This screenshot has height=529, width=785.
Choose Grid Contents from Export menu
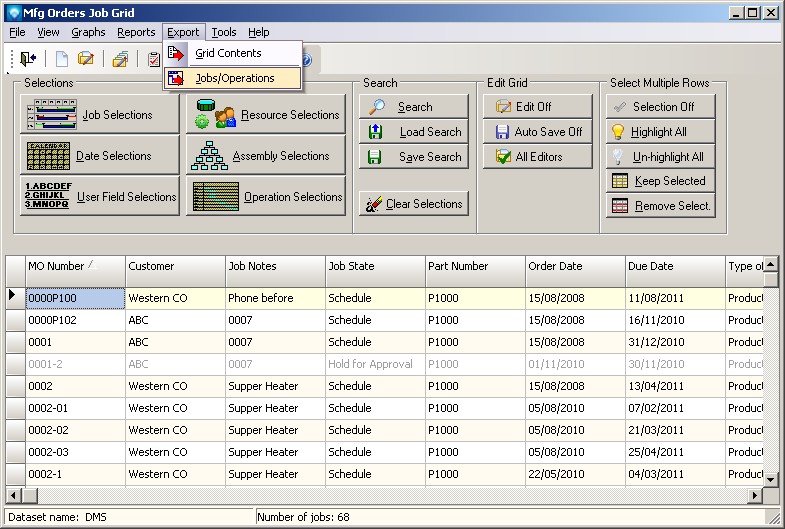click(228, 54)
